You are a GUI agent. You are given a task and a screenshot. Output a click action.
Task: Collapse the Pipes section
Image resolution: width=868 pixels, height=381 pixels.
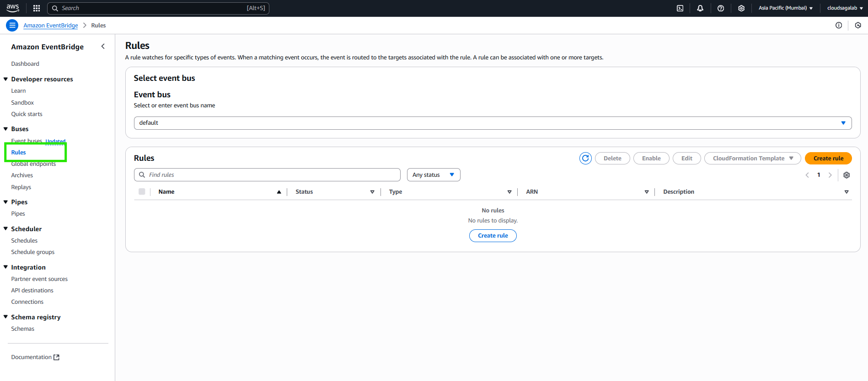[x=5, y=202]
